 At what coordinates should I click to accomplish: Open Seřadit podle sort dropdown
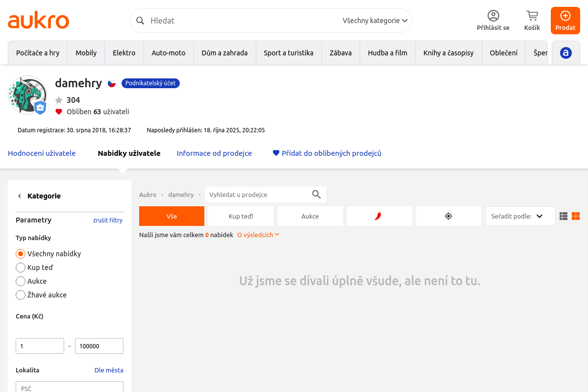pos(520,216)
